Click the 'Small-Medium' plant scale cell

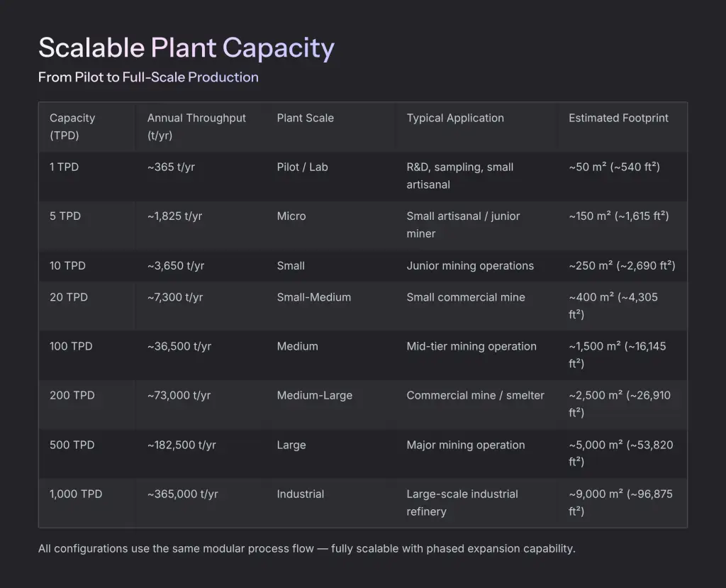[313, 297]
